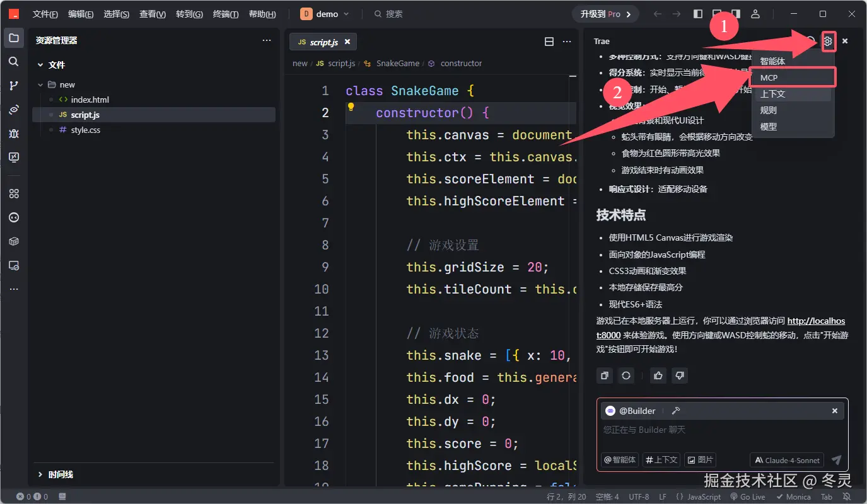867x504 pixels.
Task: Open the Search view in the activity bar
Action: [x=14, y=62]
